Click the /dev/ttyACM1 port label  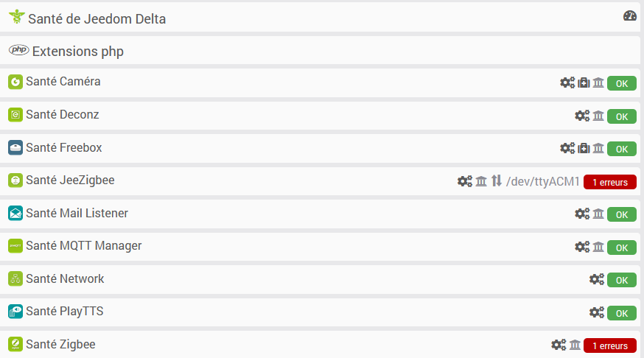(x=542, y=181)
